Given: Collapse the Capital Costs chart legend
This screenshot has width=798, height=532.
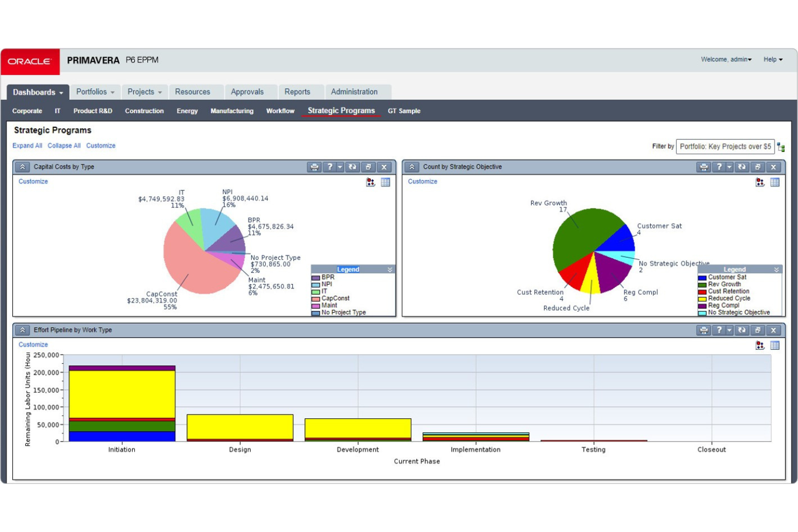Looking at the screenshot, I should [390, 270].
